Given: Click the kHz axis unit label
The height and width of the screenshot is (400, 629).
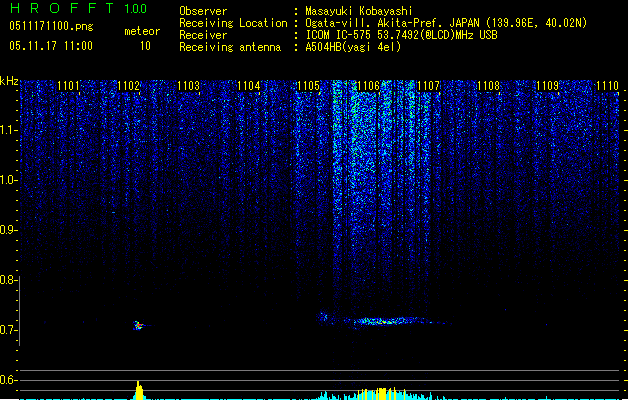Looking at the screenshot, I should 9,81.
